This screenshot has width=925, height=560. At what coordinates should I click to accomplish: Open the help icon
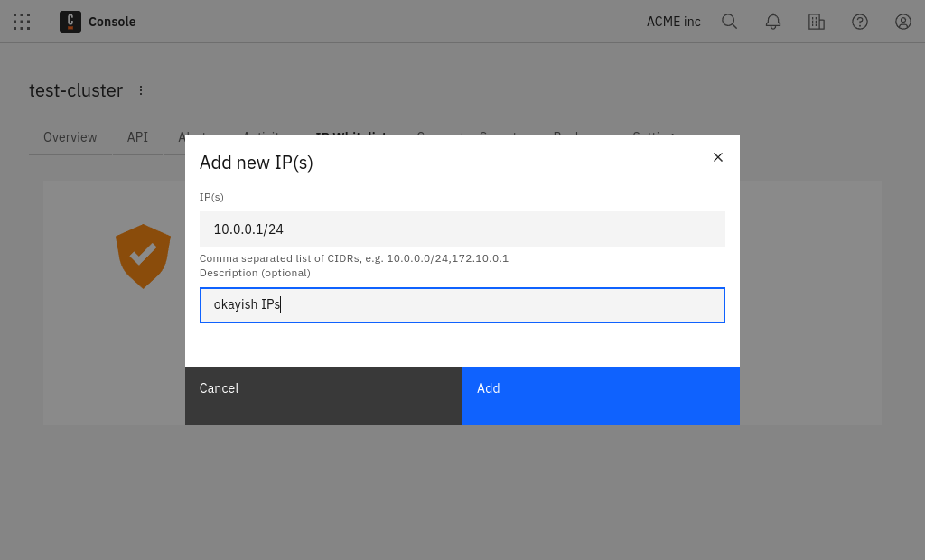[x=860, y=22]
